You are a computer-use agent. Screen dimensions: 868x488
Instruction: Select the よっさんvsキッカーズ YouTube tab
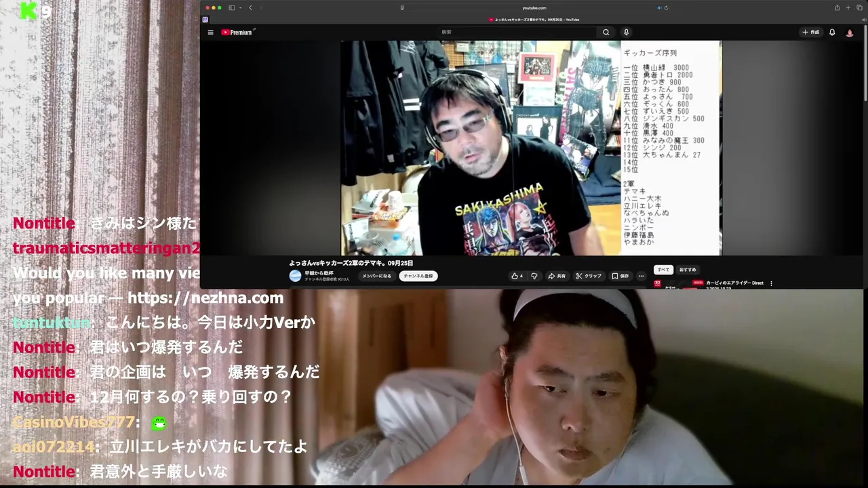tap(534, 20)
